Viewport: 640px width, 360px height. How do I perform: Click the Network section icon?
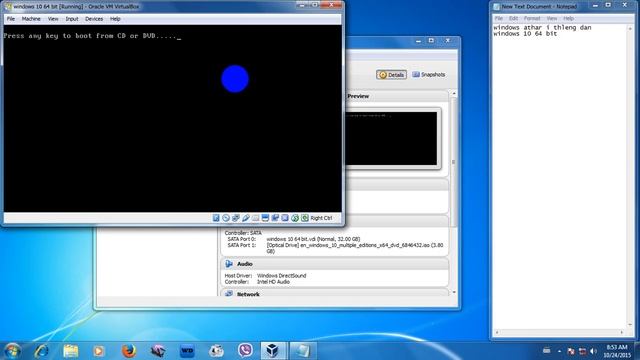(229, 293)
